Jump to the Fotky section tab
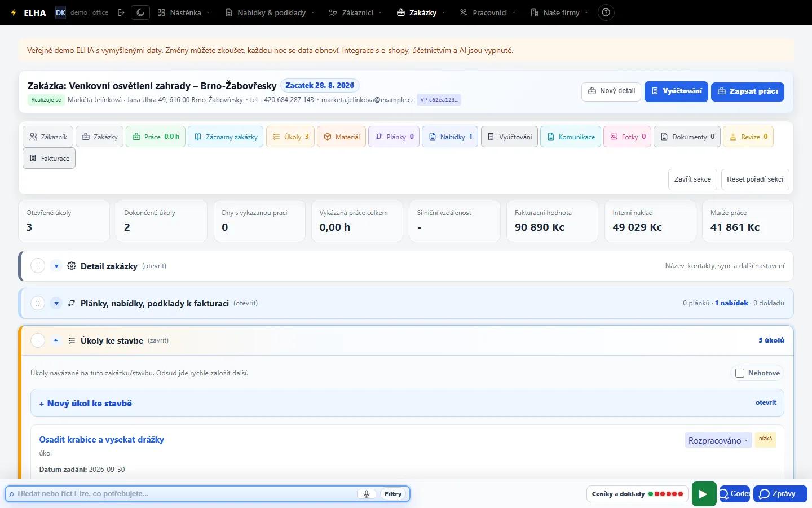 [x=628, y=137]
